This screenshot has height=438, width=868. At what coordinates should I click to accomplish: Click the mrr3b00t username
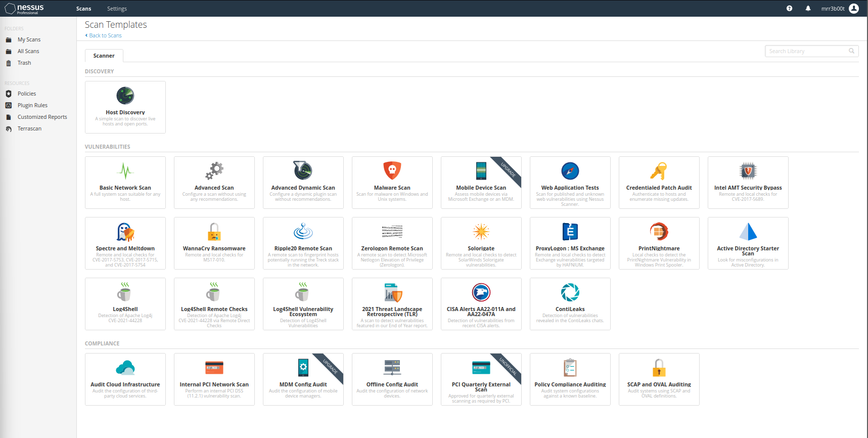(x=833, y=9)
